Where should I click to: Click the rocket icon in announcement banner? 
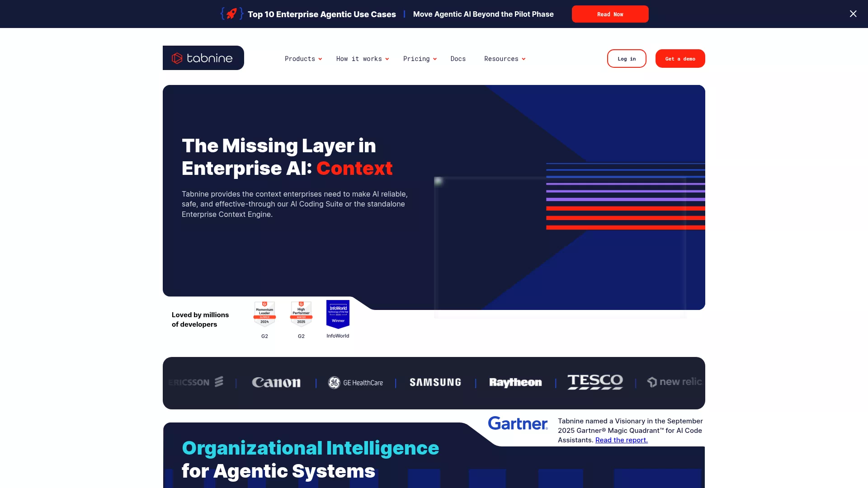click(232, 14)
